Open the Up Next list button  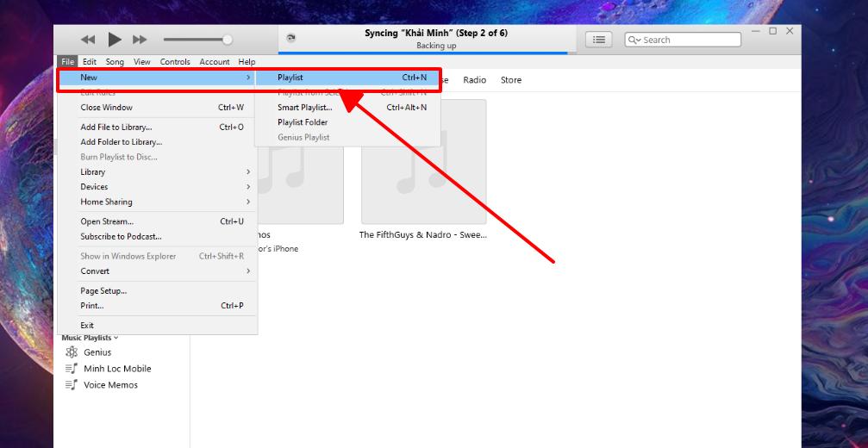pyautogui.click(x=598, y=40)
